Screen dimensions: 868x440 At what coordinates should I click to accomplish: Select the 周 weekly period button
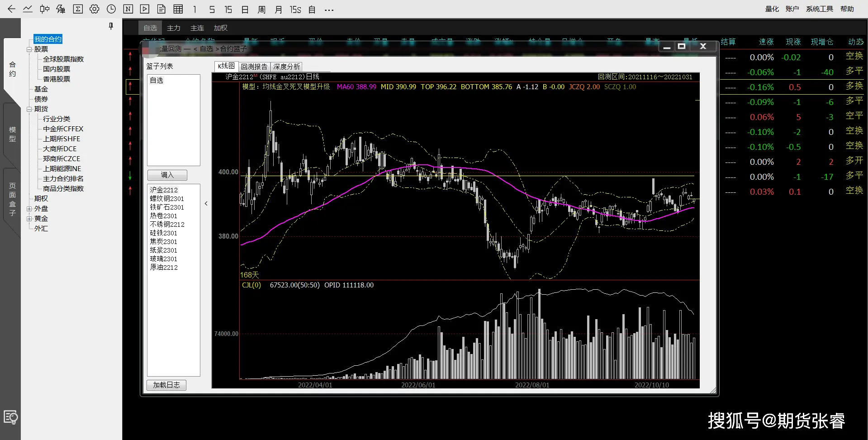261,10
